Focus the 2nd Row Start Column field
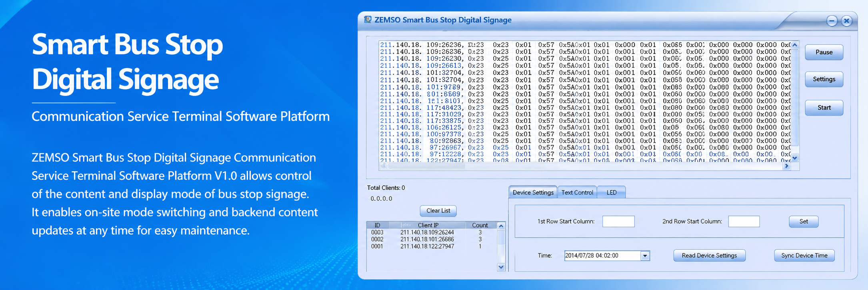868x290 pixels. tap(744, 222)
